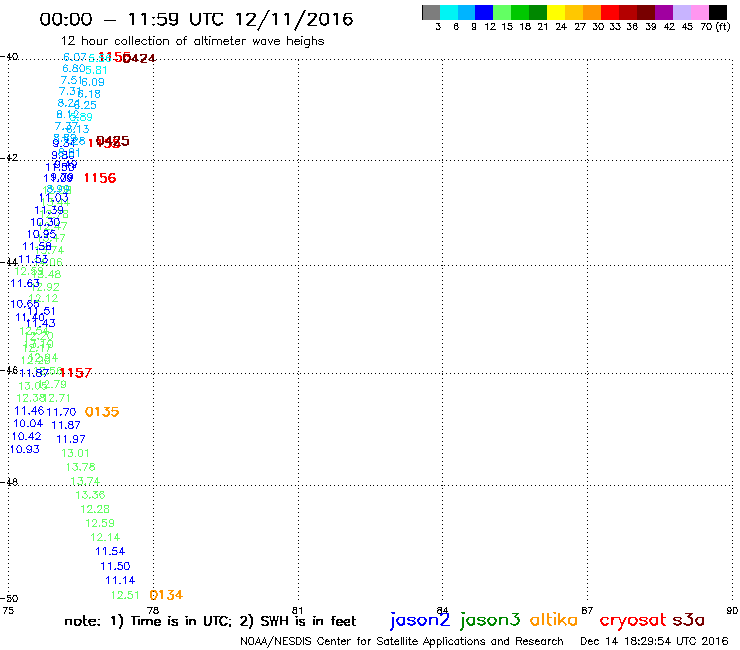Click the longitude axis label '78'
Viewport: 740px width, 650px height.
coord(153,610)
